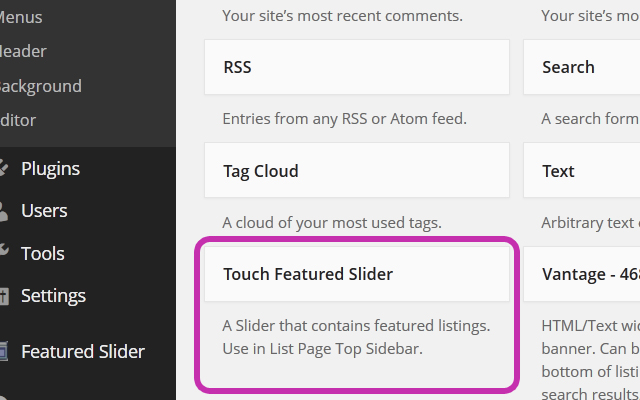The image size is (640, 400).
Task: Click the Featured Slider menu icon
Action: [3, 351]
